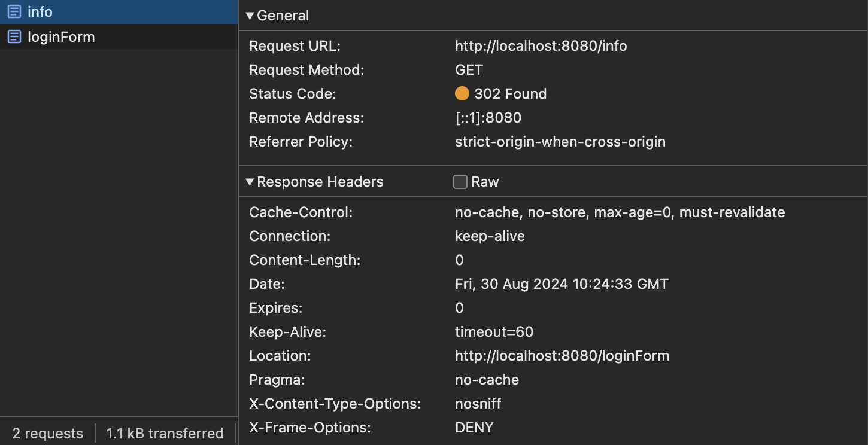Click the Referrer Policy value
Viewport: 868px width, 445px height.
point(560,142)
